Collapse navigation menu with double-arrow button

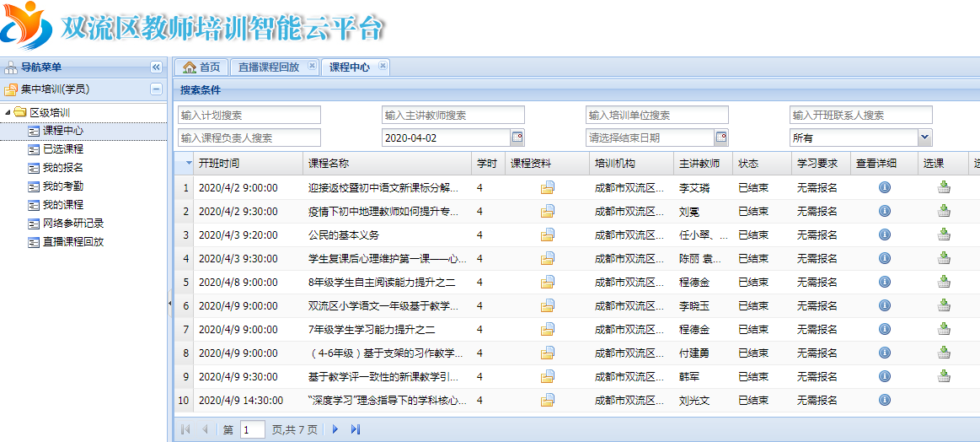click(156, 67)
